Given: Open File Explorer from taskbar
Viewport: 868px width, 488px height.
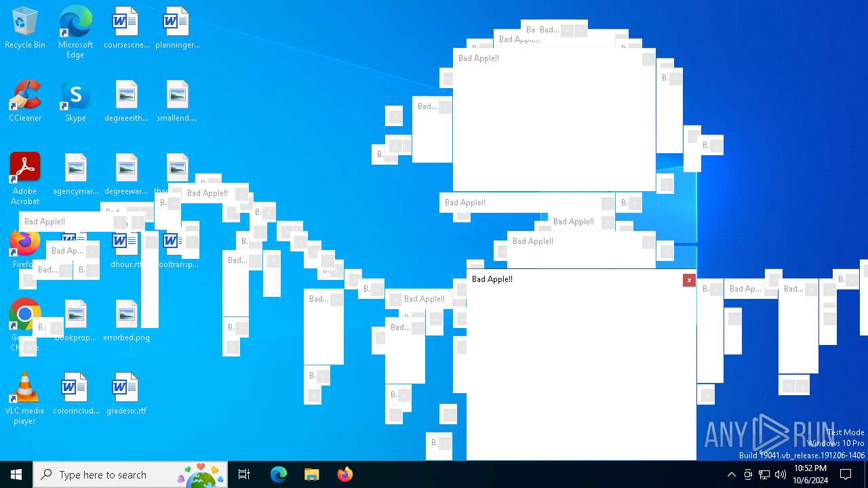Looking at the screenshot, I should (x=311, y=474).
